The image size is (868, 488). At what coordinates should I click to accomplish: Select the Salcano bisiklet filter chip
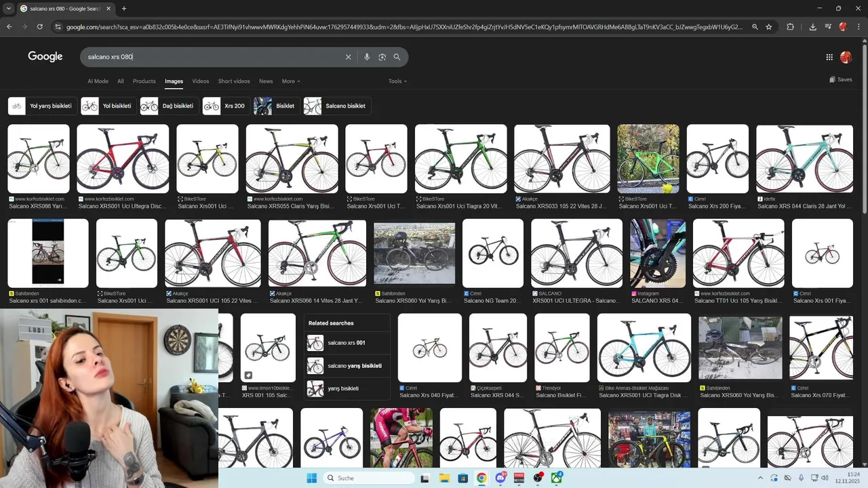pyautogui.click(x=337, y=106)
